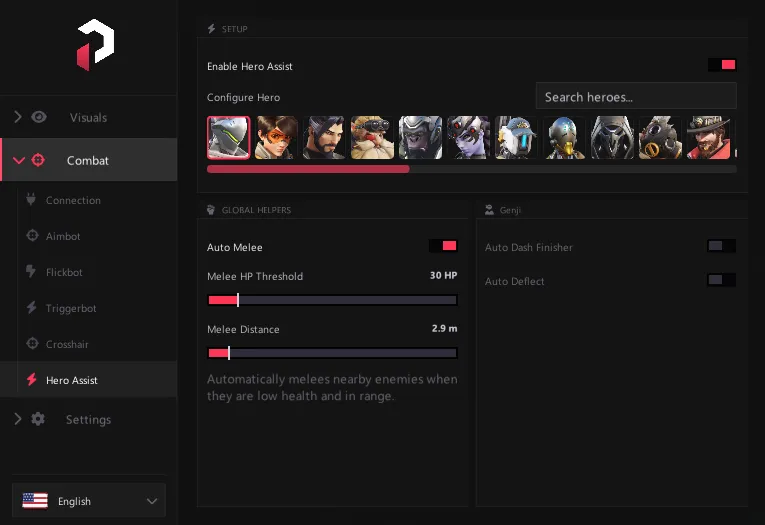Open the English language dropdown

(89, 501)
